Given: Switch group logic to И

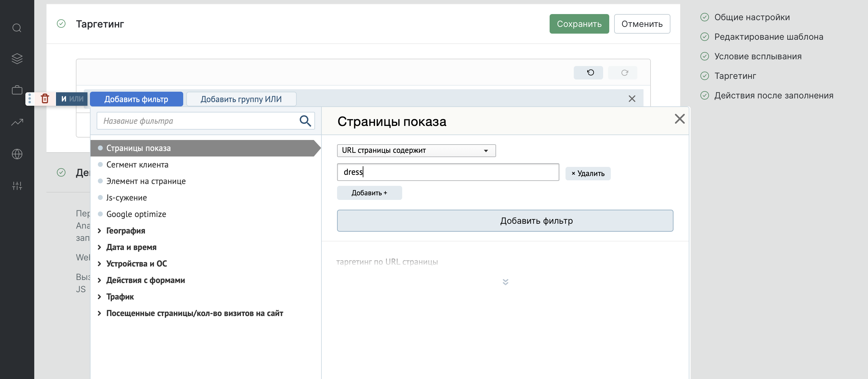Looking at the screenshot, I should [x=64, y=99].
